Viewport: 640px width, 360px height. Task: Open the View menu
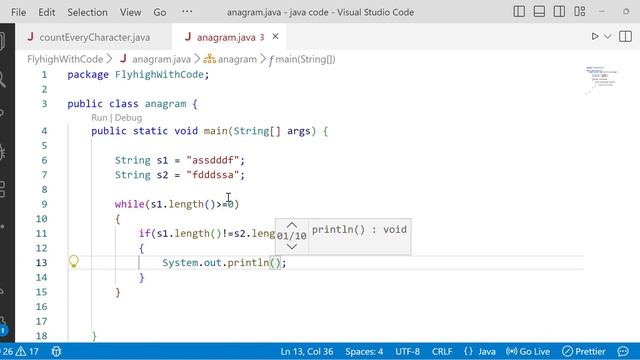click(x=130, y=12)
